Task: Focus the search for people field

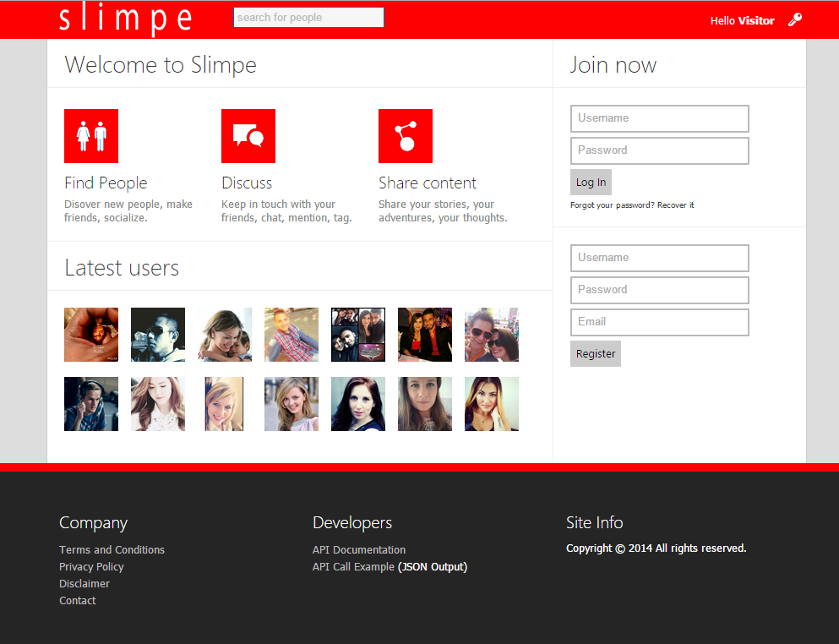Action: pyautogui.click(x=308, y=17)
